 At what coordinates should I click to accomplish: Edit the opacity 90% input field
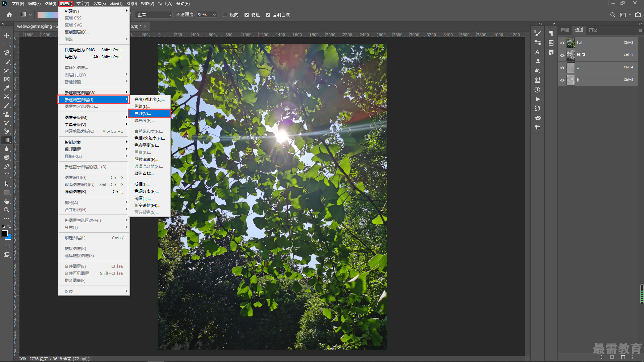click(204, 15)
